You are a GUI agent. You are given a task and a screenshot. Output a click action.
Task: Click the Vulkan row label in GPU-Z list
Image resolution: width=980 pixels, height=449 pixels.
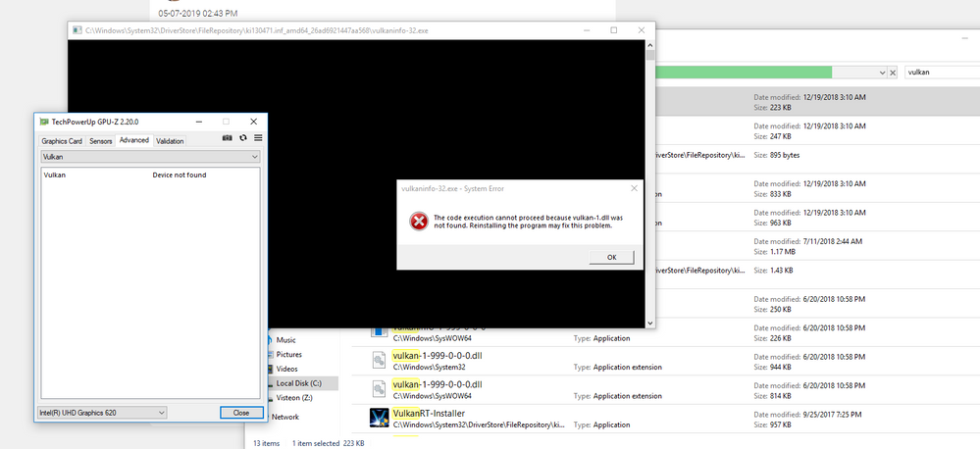[54, 175]
